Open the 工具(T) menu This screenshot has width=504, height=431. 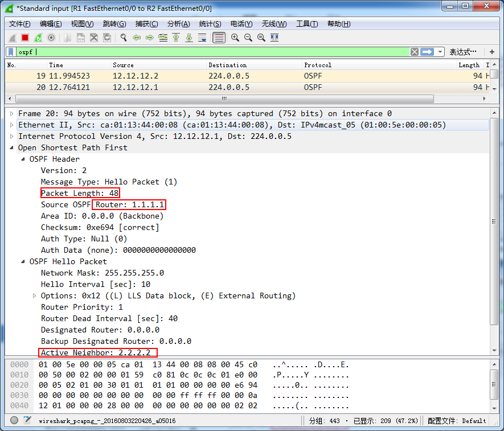point(307,24)
